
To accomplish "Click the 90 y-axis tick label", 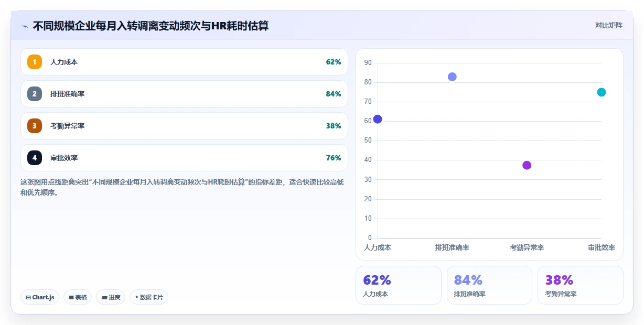I will point(368,63).
